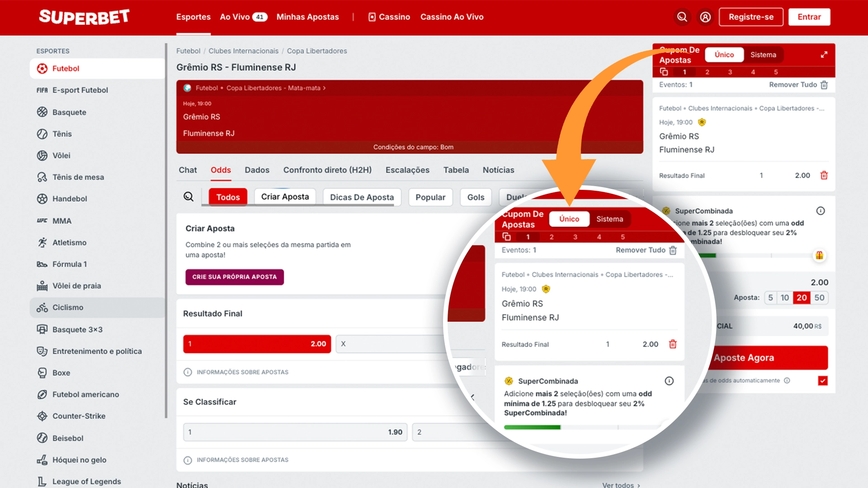Select stake amount 20

pos(802,298)
